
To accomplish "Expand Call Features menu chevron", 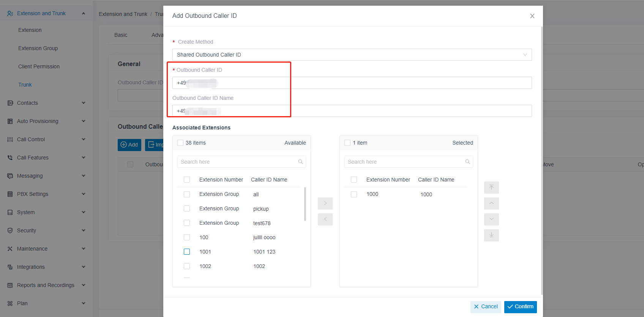I will coord(84,158).
